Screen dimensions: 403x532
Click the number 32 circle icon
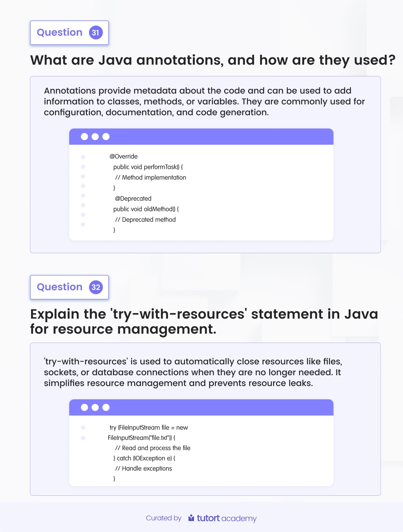click(96, 287)
